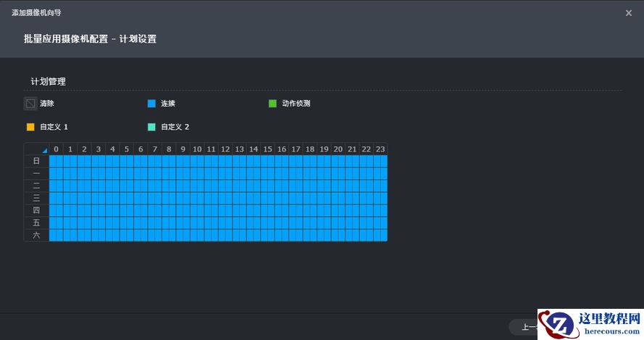644x340 pixels.
Task: Choose the green 动作侦测 mode
Action: point(272,104)
